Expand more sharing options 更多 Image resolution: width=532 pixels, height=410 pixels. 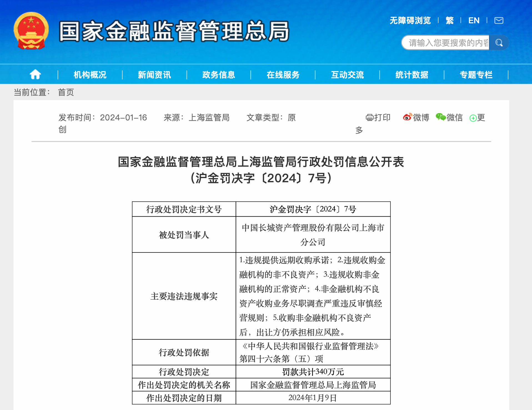pyautogui.click(x=477, y=118)
